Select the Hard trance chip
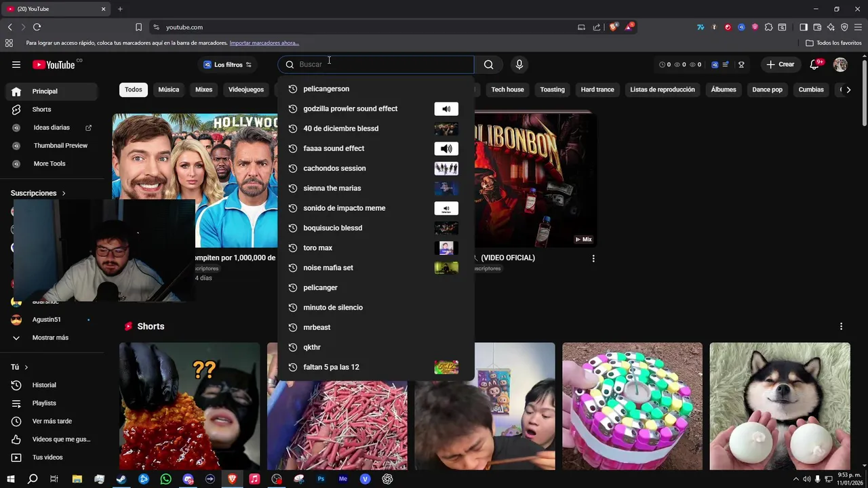 click(x=597, y=89)
